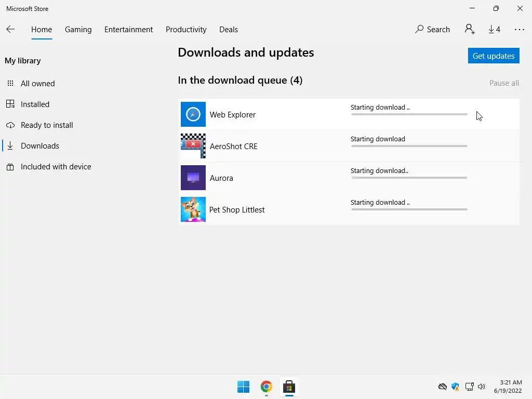
Task: Open Google Chrome from the taskbar
Action: point(267,387)
